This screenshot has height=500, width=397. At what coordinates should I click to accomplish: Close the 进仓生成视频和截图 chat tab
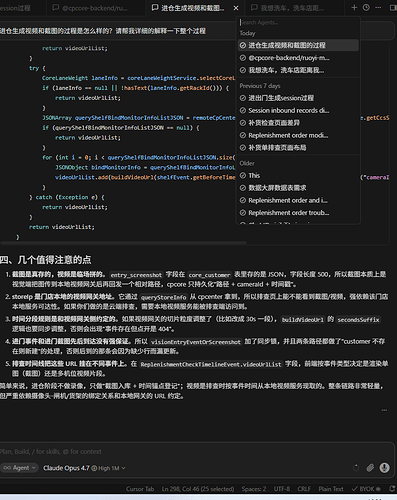(236, 8)
